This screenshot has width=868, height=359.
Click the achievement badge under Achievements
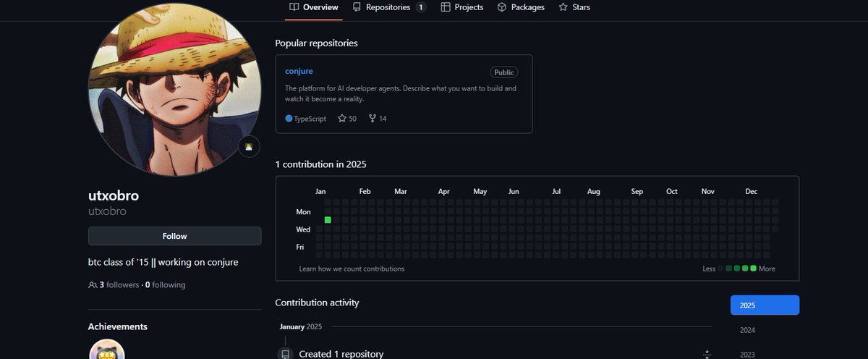pos(106,350)
